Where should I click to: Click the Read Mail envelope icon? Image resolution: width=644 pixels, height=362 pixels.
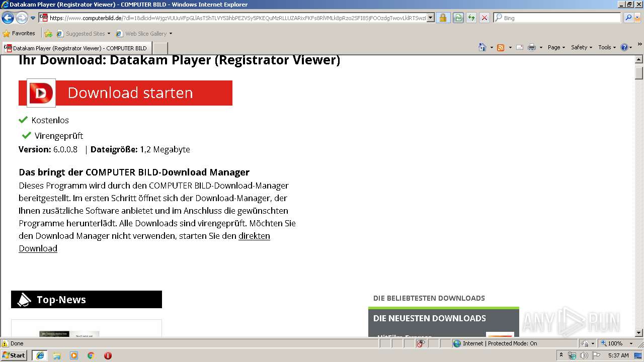pos(520,47)
